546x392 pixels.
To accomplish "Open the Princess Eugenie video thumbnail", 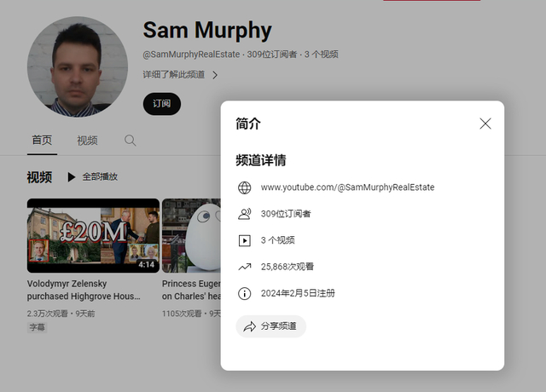I will 191,235.
